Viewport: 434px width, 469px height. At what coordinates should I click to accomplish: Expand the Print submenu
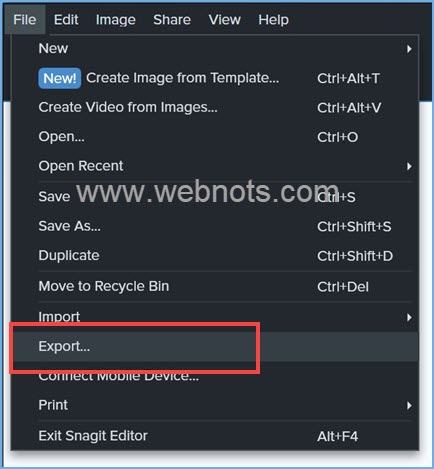click(x=215, y=405)
